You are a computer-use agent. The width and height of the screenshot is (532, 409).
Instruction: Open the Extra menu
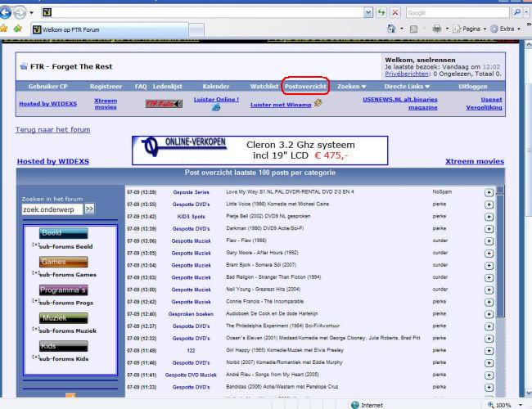506,29
